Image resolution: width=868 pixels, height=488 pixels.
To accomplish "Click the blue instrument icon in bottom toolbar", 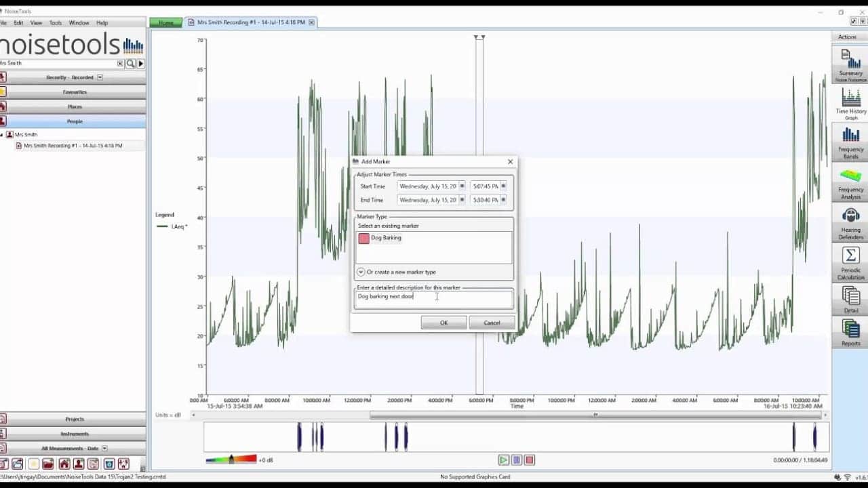I will (x=108, y=464).
